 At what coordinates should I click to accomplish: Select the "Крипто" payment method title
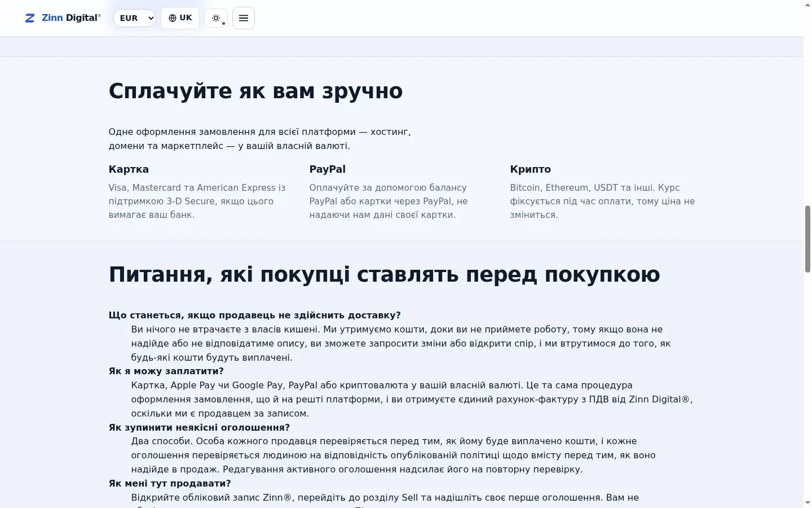click(x=530, y=169)
